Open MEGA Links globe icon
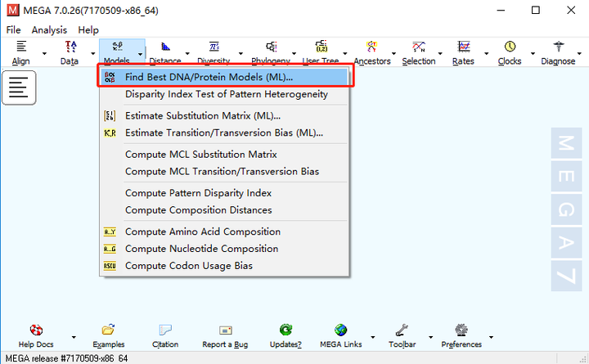 340,330
